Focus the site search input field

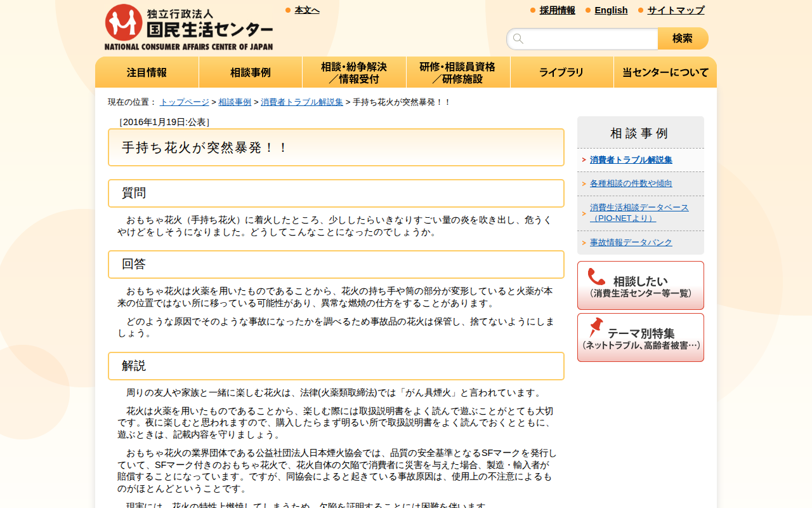click(x=582, y=39)
